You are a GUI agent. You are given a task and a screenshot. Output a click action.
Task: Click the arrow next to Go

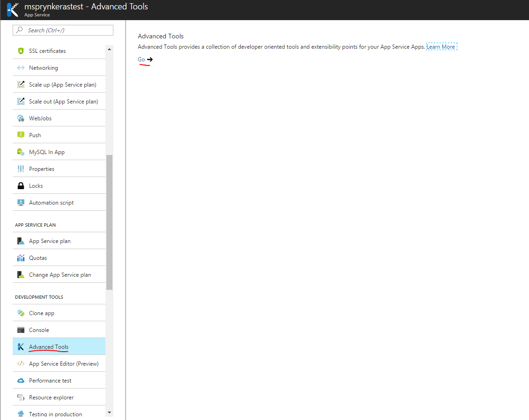click(150, 59)
